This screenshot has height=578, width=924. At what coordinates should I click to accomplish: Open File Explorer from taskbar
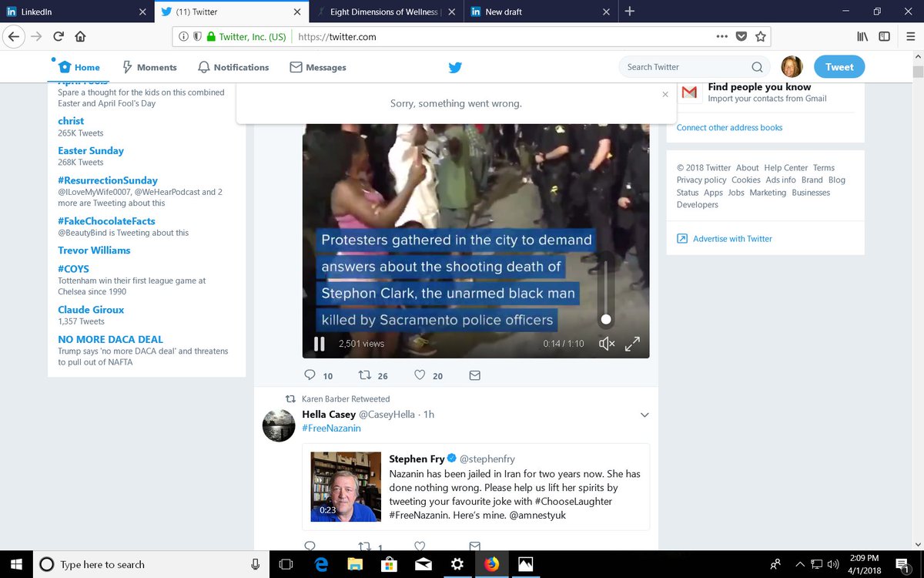(355, 564)
